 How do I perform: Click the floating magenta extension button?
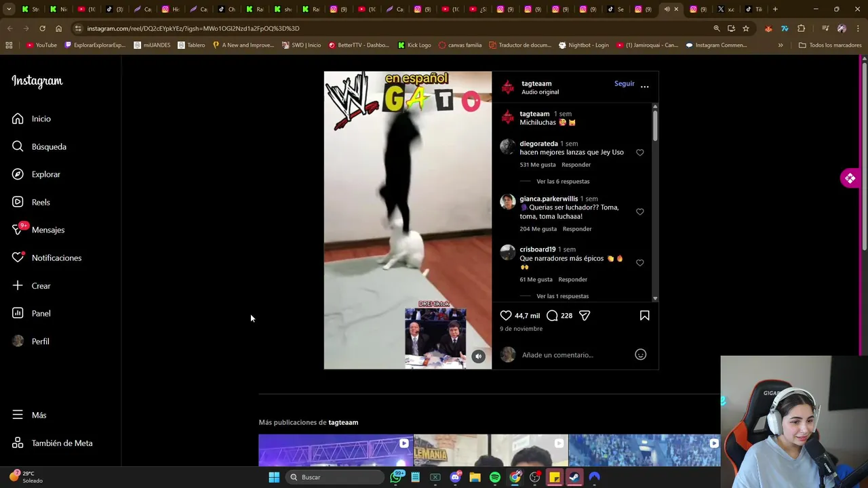(x=850, y=178)
